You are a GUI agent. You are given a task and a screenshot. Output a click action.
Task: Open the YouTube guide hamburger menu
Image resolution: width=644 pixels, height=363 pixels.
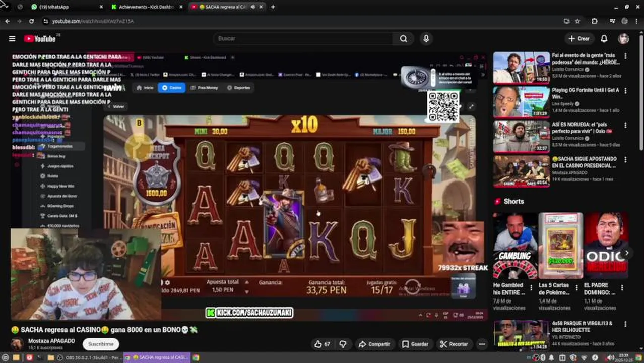tap(12, 39)
